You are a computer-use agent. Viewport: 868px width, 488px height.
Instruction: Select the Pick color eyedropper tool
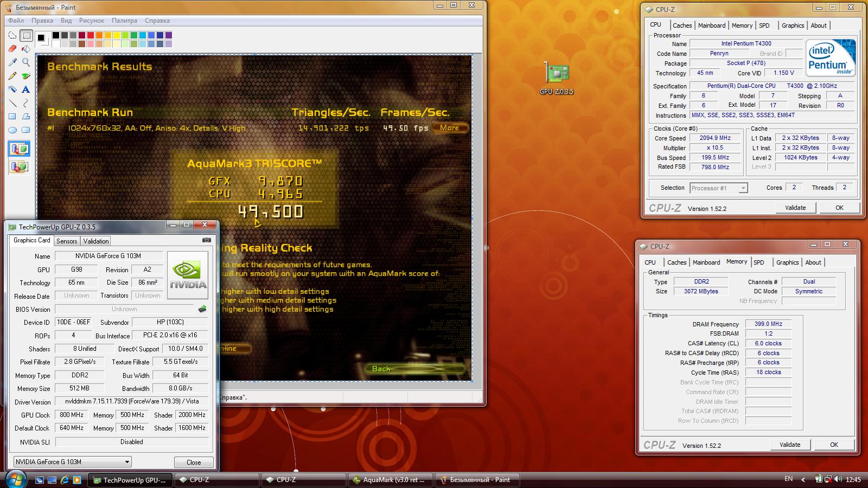[12, 62]
